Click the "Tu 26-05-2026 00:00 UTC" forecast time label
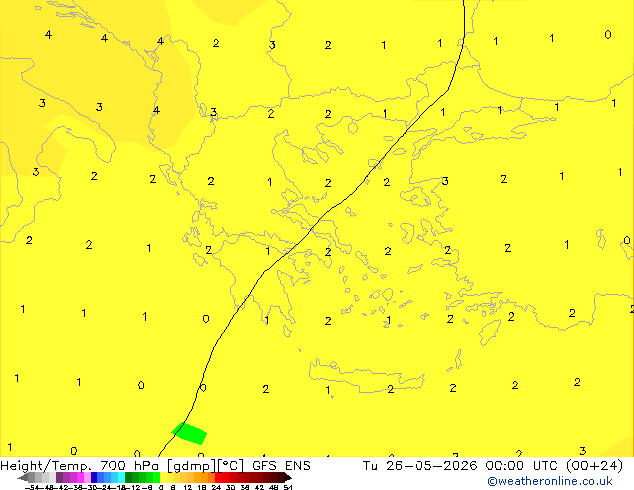Image resolution: width=634 pixels, height=490 pixels. [x=460, y=466]
